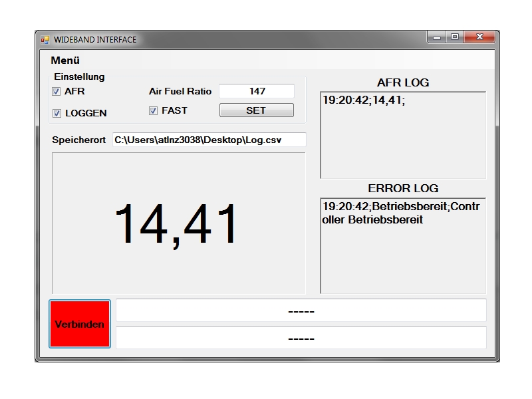Open the Menü menu
Viewport: 532px width, 399px height.
click(x=65, y=60)
